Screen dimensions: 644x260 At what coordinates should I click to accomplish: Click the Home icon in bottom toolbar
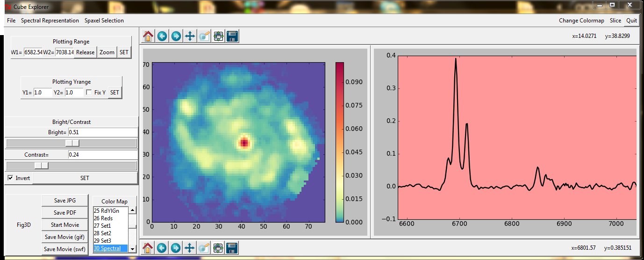pos(148,247)
